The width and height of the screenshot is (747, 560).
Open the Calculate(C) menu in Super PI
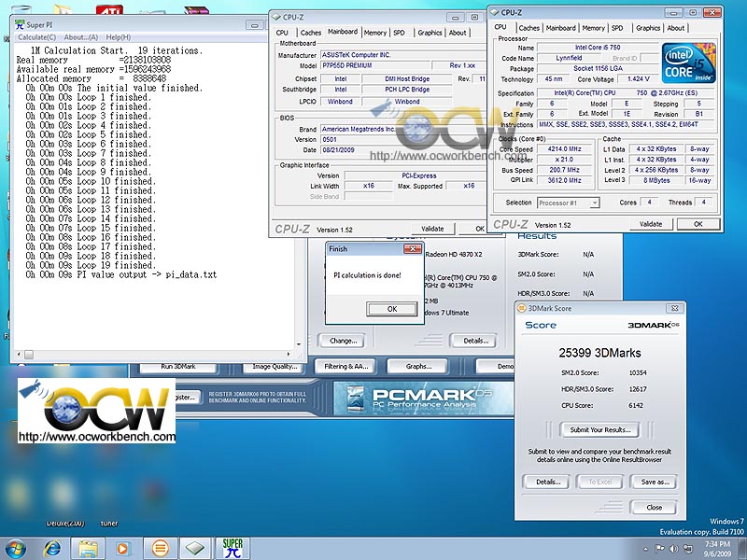36,37
